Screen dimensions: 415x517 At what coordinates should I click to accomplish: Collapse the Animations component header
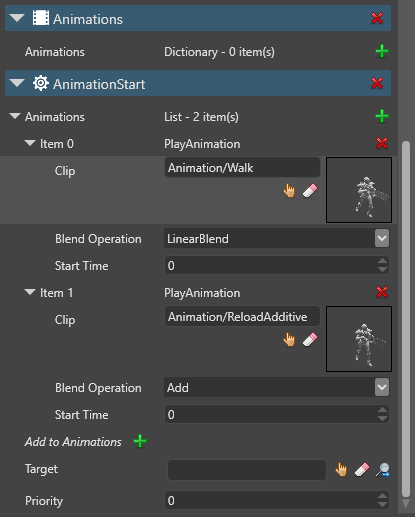(17, 18)
